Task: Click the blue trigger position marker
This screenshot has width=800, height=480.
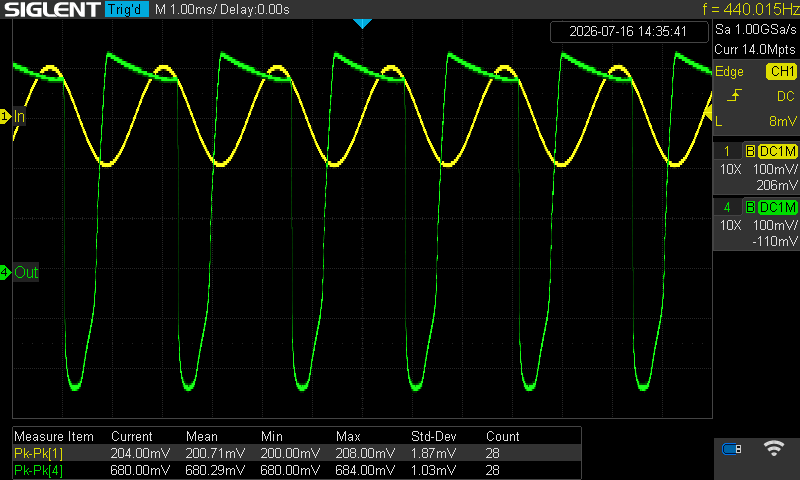Action: (362, 23)
